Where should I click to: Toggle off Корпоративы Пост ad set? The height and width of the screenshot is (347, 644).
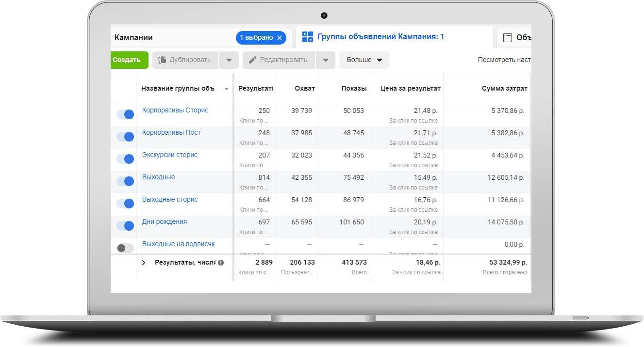[x=125, y=137]
